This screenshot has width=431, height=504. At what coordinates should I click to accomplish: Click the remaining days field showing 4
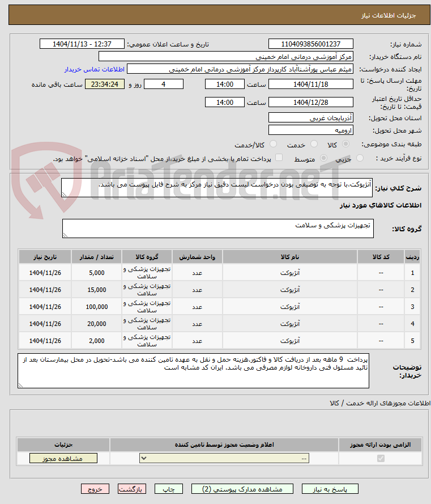[x=164, y=84]
